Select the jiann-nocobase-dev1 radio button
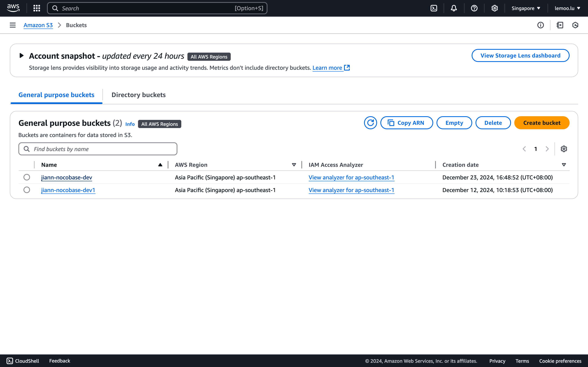The image size is (588, 367). point(27,190)
